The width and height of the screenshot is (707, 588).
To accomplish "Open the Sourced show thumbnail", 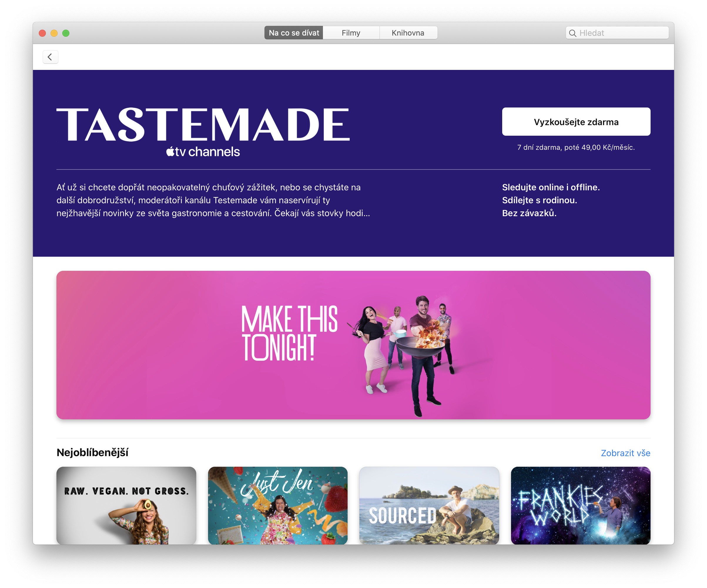I will point(429,505).
